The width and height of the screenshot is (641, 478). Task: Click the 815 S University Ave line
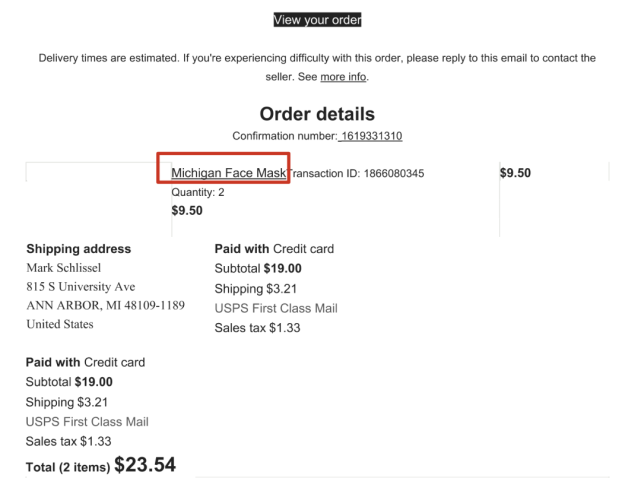(x=81, y=287)
